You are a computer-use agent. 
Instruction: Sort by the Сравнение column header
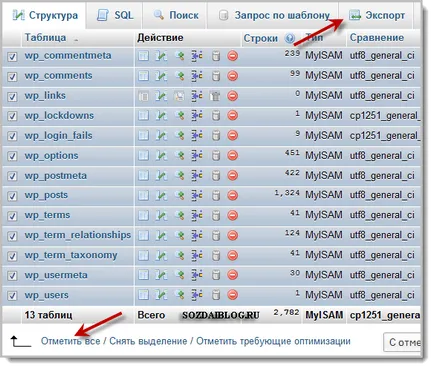point(377,38)
